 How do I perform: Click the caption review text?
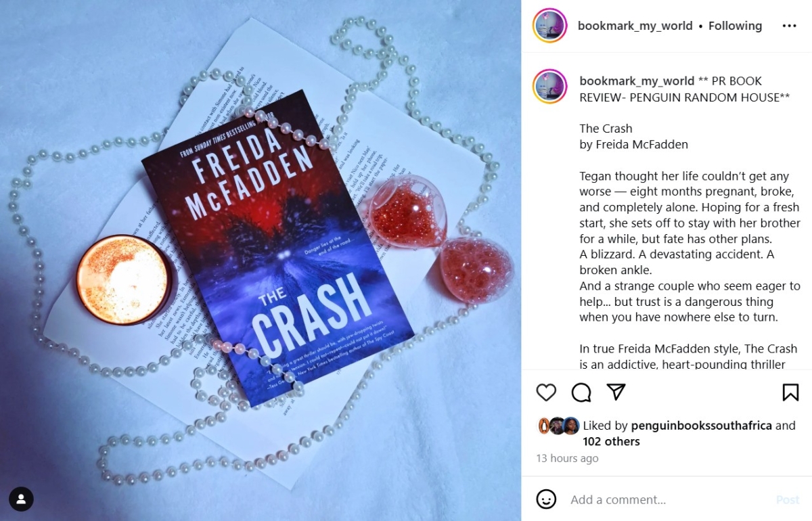[690, 223]
